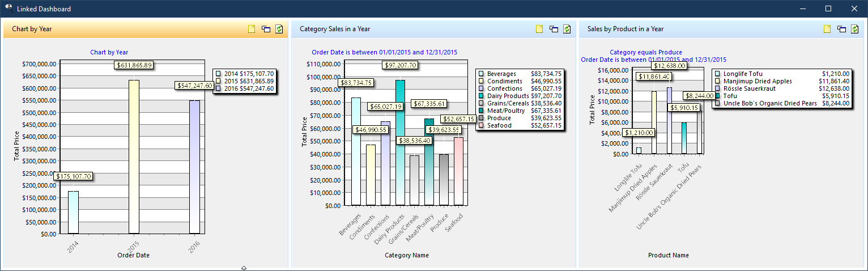Select the 2015 bar in Chart by Year
868x271 pixels.
pos(134,159)
